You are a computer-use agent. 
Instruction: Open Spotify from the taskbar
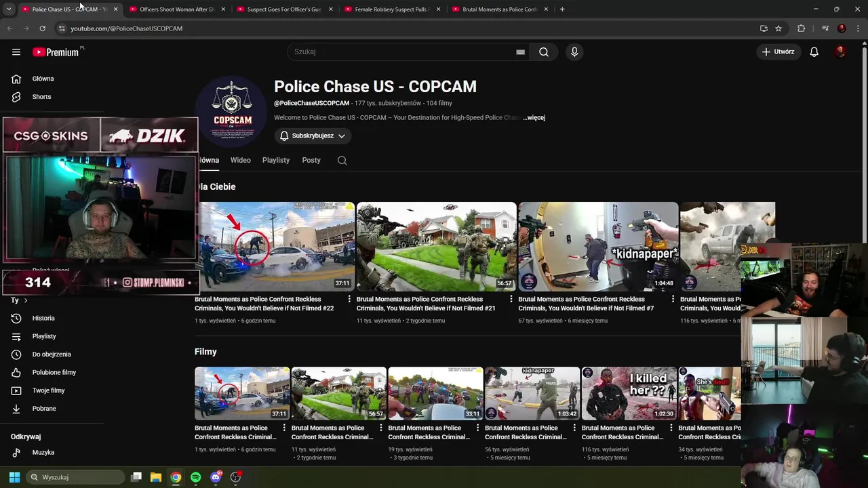click(x=195, y=477)
